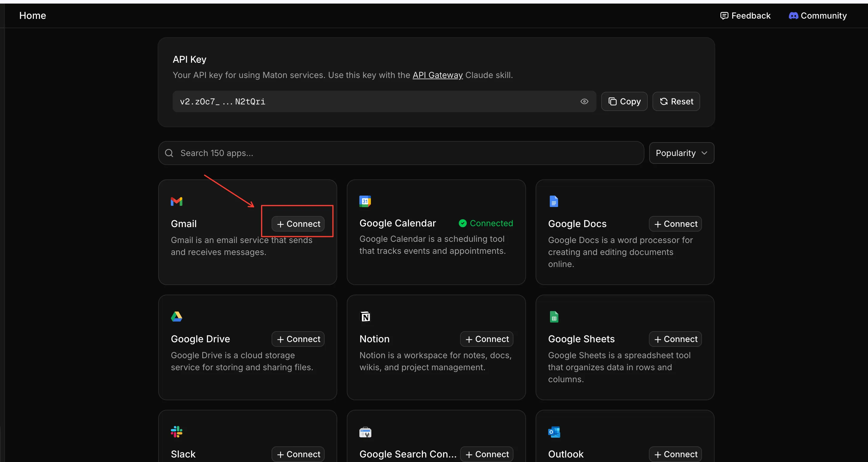Click the API Key section heading
Viewport: 868px width, 462px height.
pyautogui.click(x=189, y=59)
